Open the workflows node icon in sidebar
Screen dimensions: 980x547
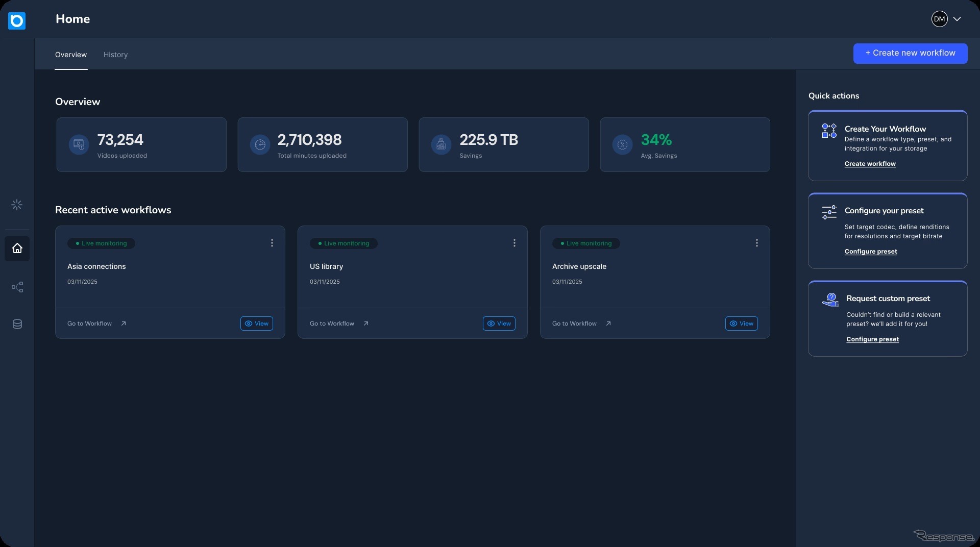pyautogui.click(x=17, y=287)
